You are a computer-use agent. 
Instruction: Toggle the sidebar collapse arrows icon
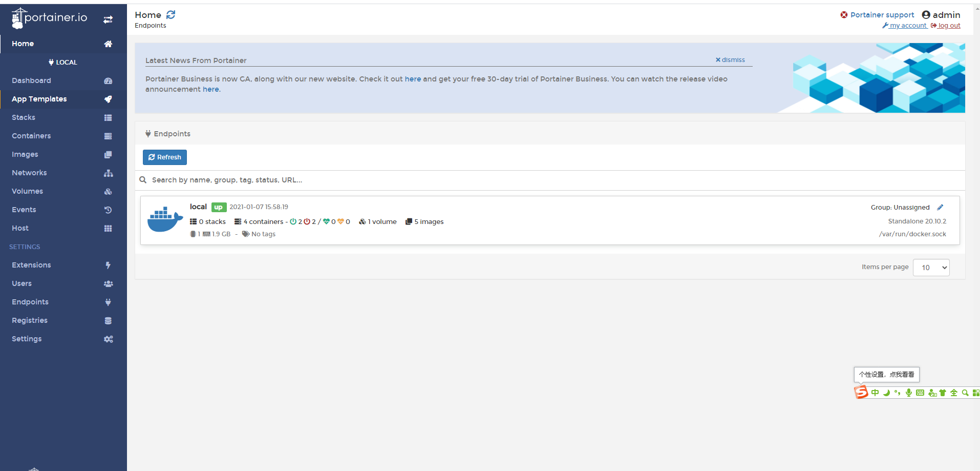pyautogui.click(x=108, y=19)
